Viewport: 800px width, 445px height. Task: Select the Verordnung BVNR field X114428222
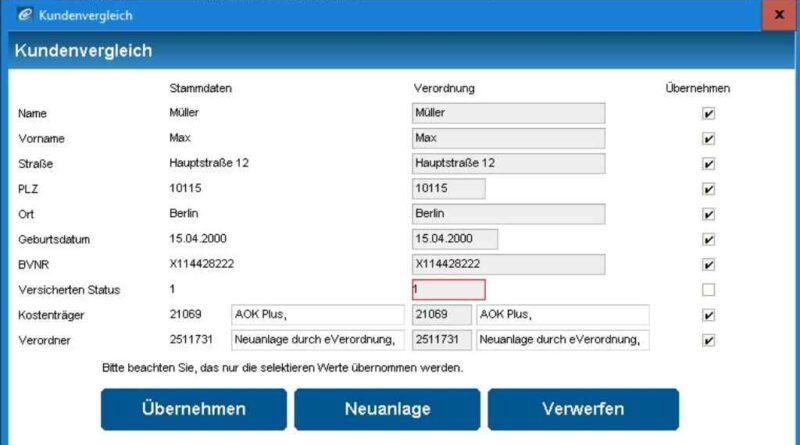click(x=509, y=264)
